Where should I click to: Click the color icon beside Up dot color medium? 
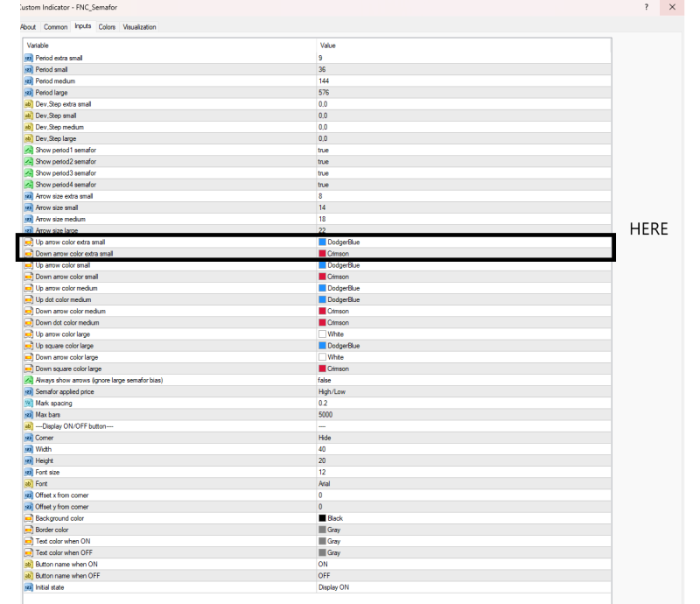[x=29, y=299]
